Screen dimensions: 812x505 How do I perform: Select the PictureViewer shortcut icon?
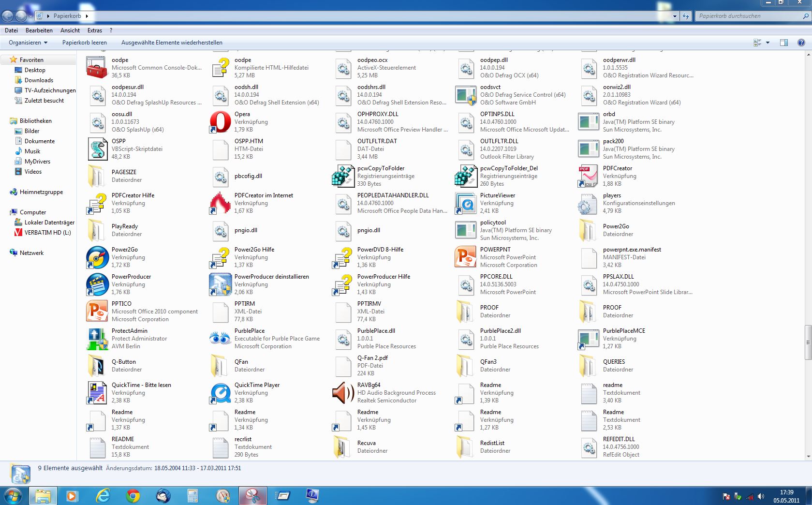point(466,203)
